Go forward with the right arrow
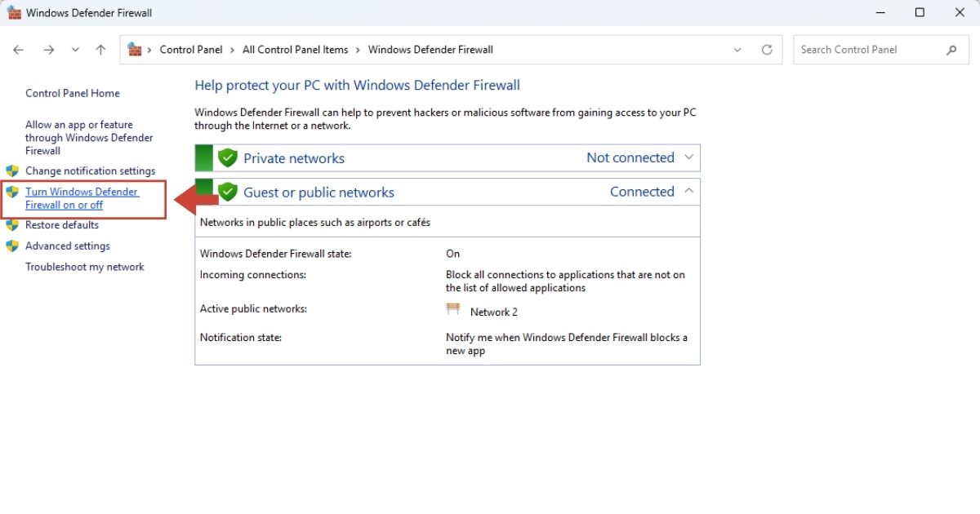Viewport: 980px width, 514px height. point(49,50)
